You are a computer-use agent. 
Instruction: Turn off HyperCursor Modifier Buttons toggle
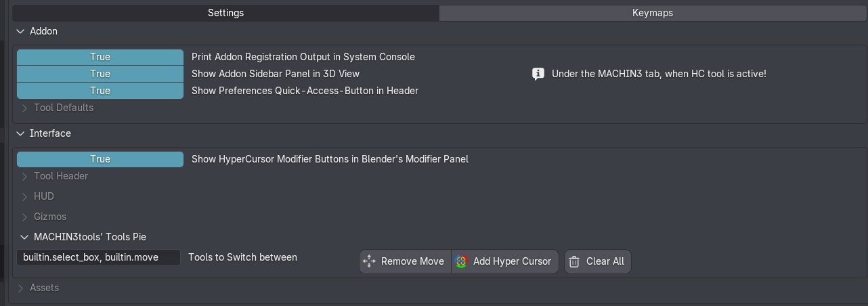100,159
